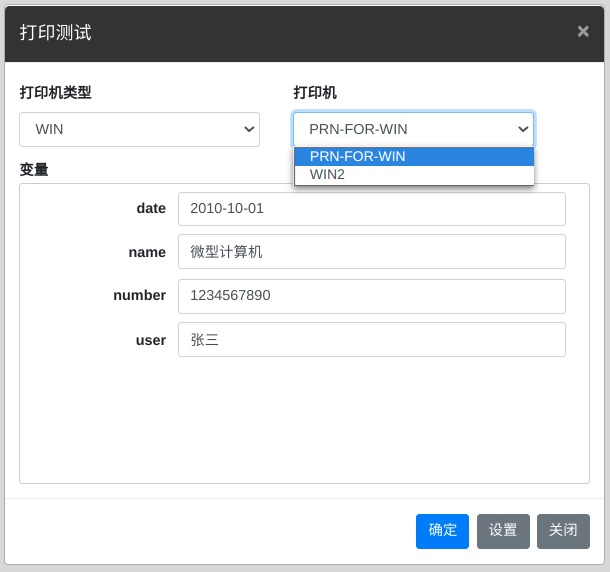Image resolution: width=610 pixels, height=572 pixels.
Task: Click the bold number label
Action: pyautogui.click(x=140, y=295)
